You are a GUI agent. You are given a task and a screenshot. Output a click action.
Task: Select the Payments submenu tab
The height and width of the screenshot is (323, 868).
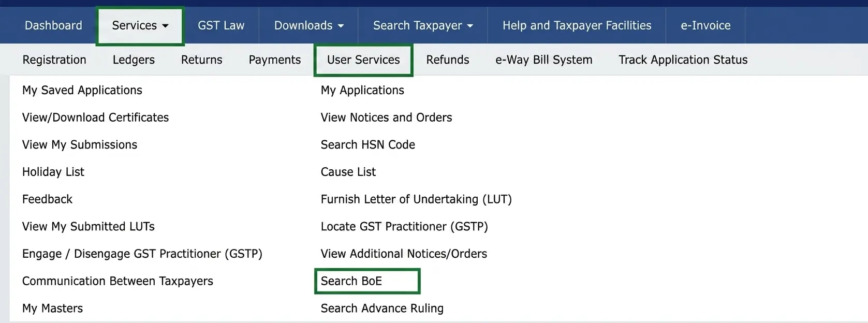click(x=274, y=60)
